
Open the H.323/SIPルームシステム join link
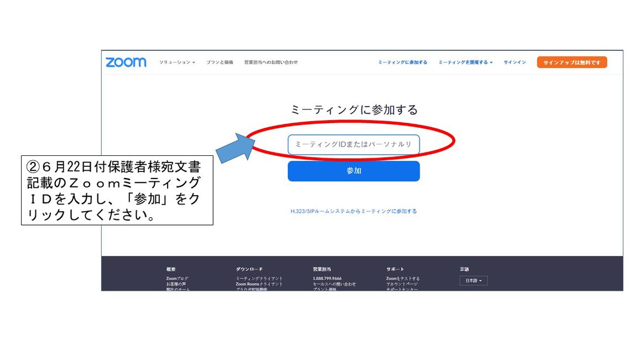point(354,211)
